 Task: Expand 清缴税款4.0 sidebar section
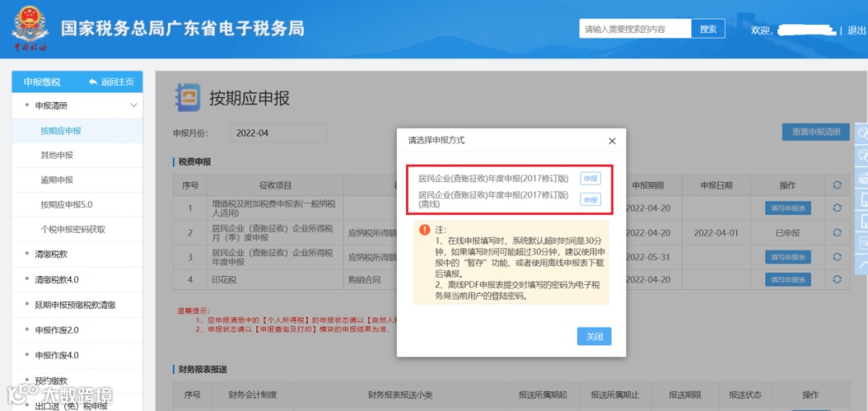point(57,279)
